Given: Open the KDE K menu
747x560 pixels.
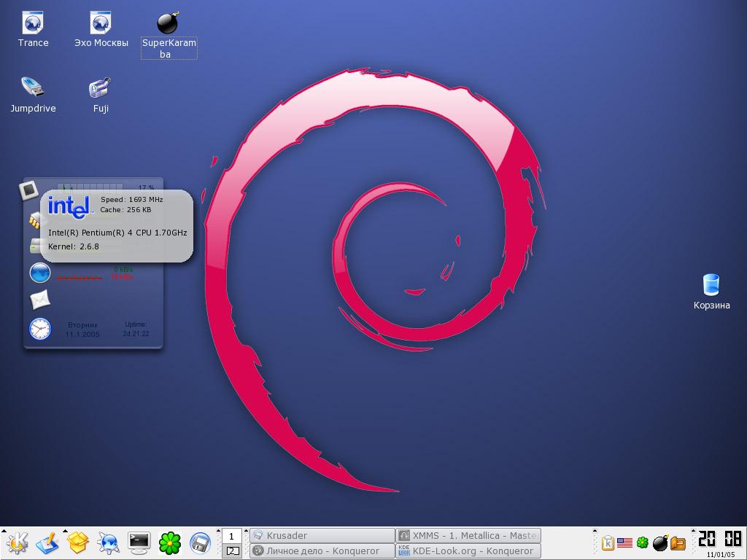Looking at the screenshot, I should pyautogui.click(x=17, y=542).
